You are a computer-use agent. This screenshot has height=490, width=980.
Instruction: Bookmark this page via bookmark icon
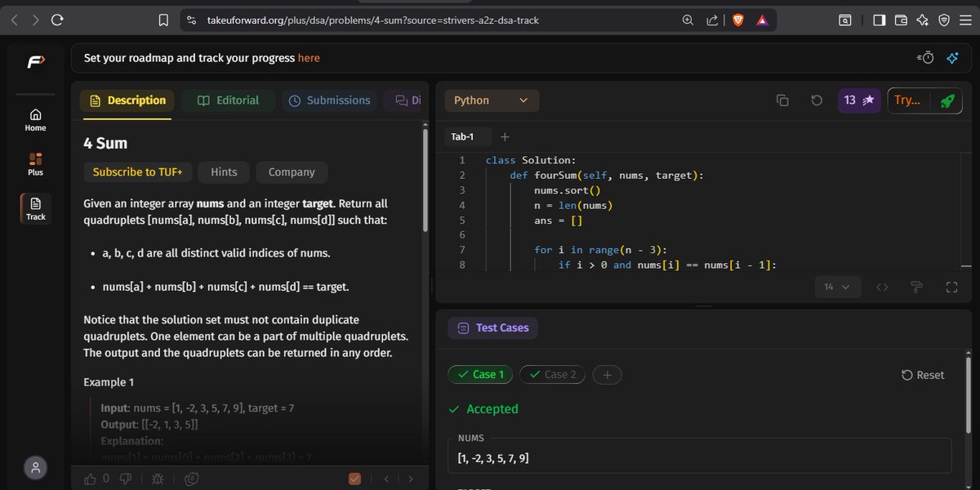click(x=163, y=20)
